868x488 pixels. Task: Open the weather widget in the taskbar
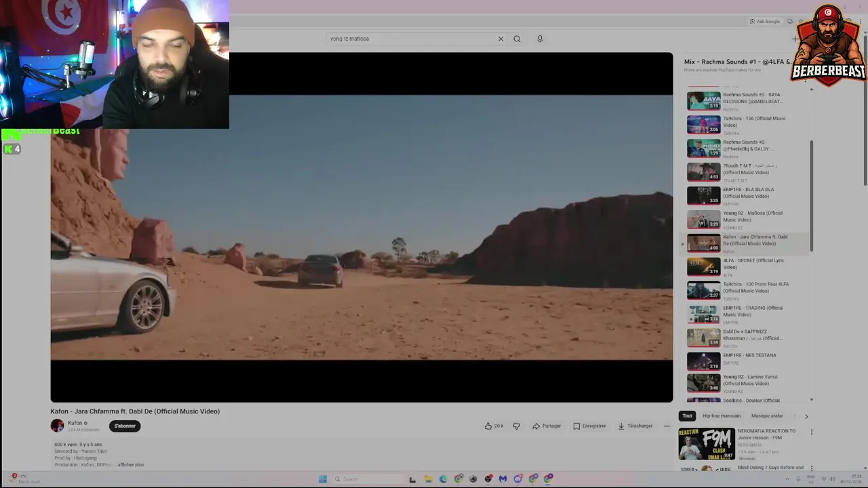pos(26,479)
